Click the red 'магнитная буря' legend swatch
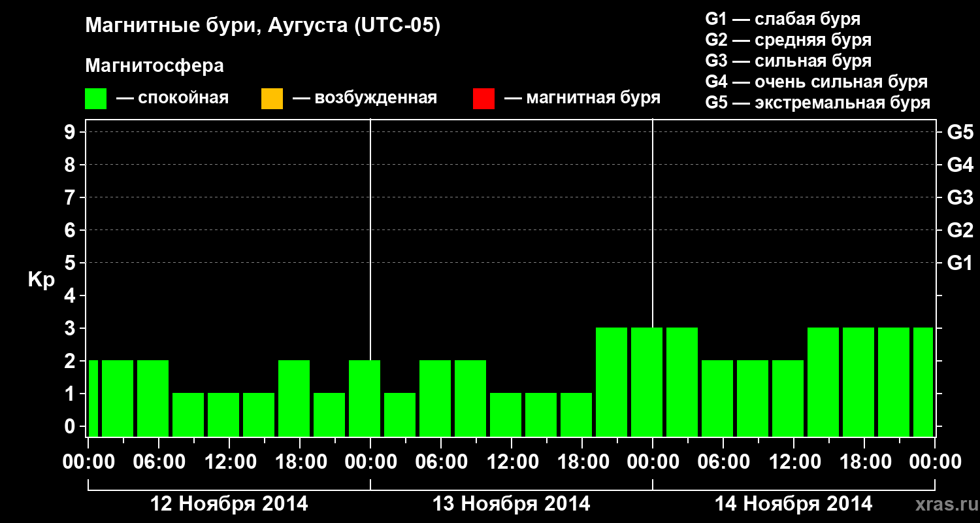The image size is (980, 523). (483, 99)
